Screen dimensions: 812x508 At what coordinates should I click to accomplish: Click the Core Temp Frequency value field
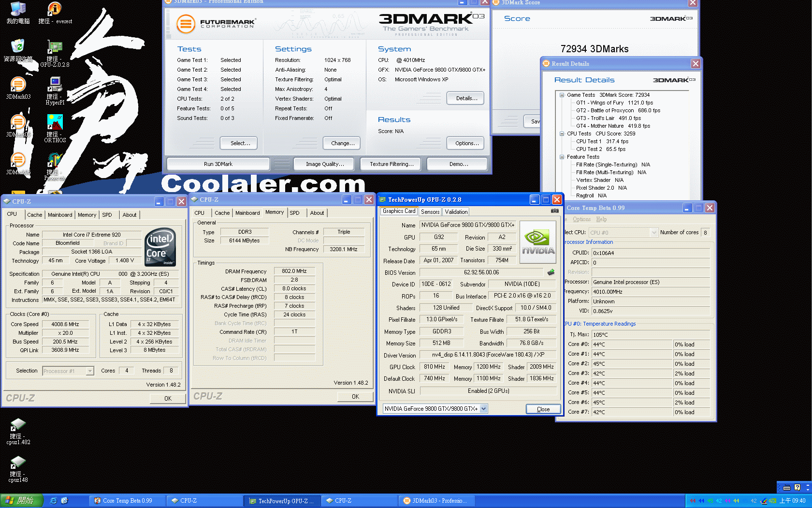coord(651,292)
